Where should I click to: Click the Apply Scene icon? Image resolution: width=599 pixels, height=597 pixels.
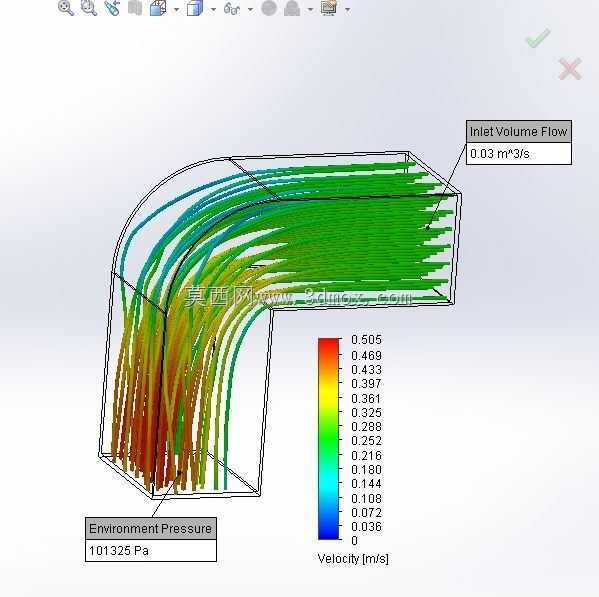292,8
